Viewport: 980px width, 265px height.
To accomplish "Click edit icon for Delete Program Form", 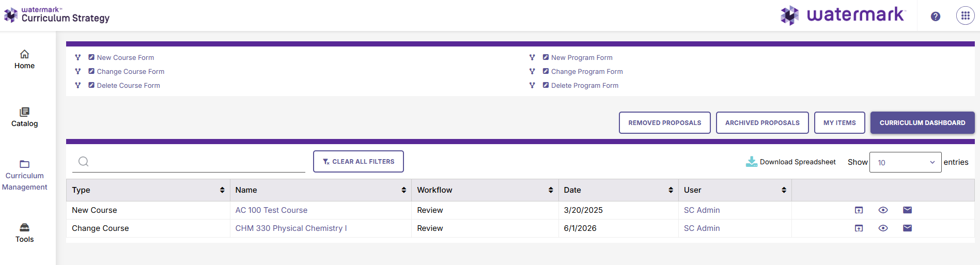I will click(x=546, y=85).
